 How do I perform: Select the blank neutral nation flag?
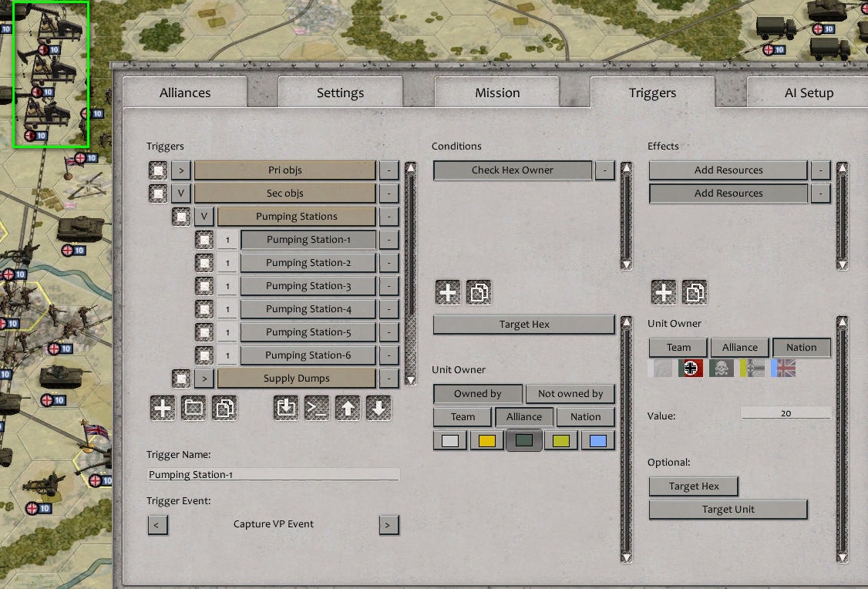tap(660, 369)
